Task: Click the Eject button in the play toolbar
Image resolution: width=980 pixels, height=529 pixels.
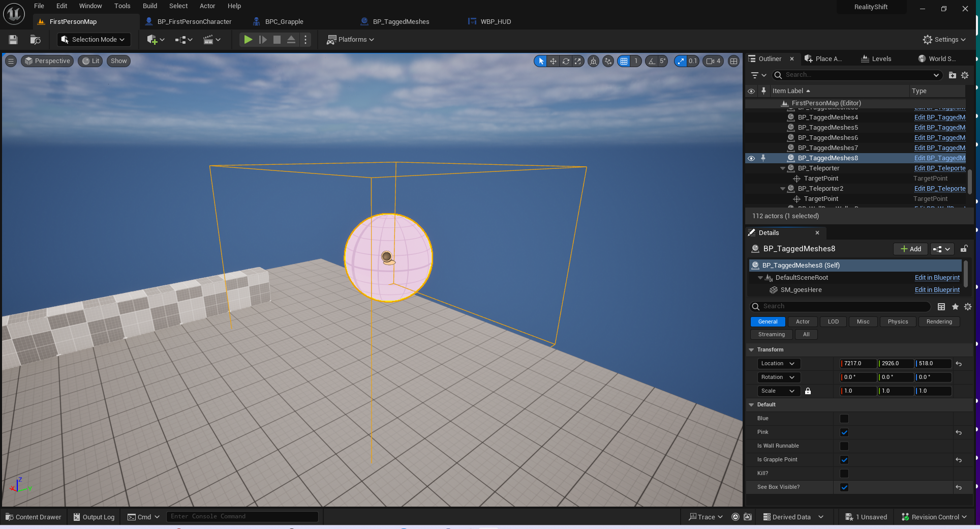Action: click(x=291, y=40)
